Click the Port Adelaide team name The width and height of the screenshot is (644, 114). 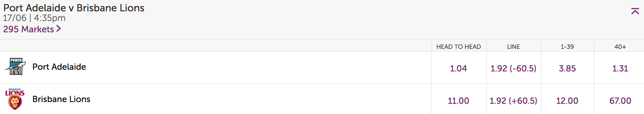point(59,67)
